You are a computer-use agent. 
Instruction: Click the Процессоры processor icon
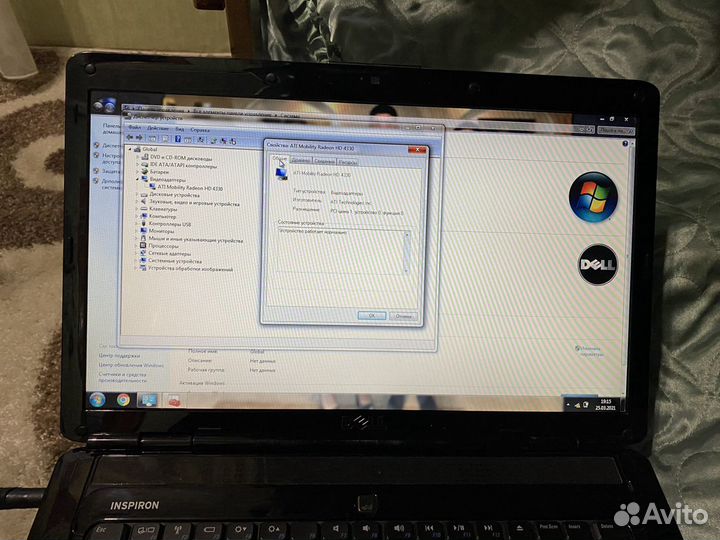[x=143, y=246]
